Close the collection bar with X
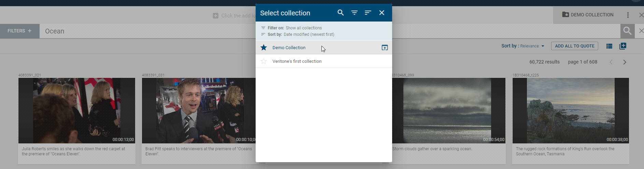The width and height of the screenshot is (644, 169). pyautogui.click(x=641, y=15)
